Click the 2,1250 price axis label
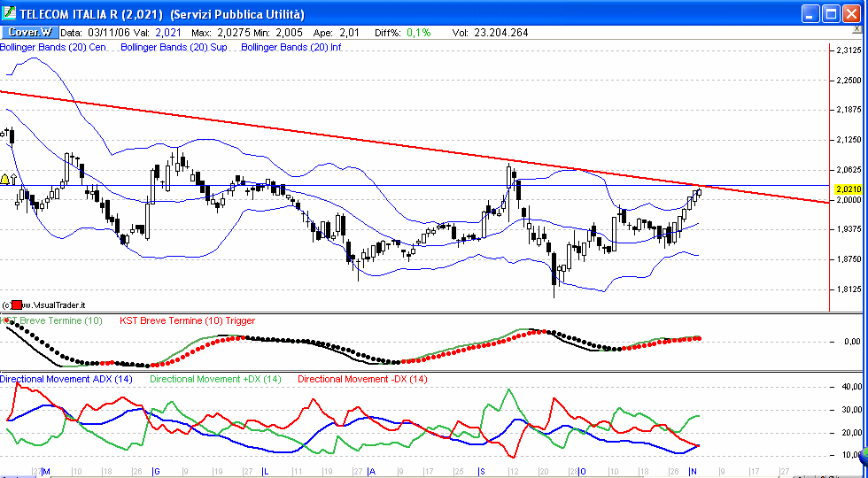 pos(849,140)
